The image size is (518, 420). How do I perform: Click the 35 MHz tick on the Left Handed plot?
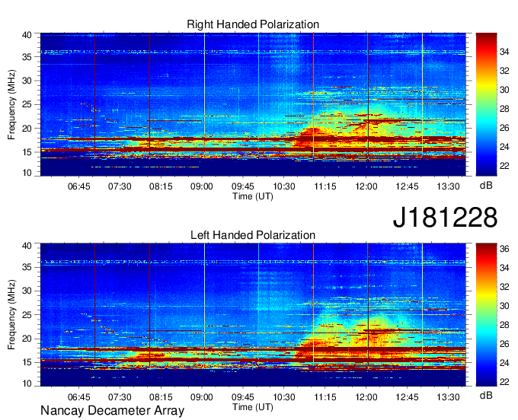pyautogui.click(x=27, y=267)
